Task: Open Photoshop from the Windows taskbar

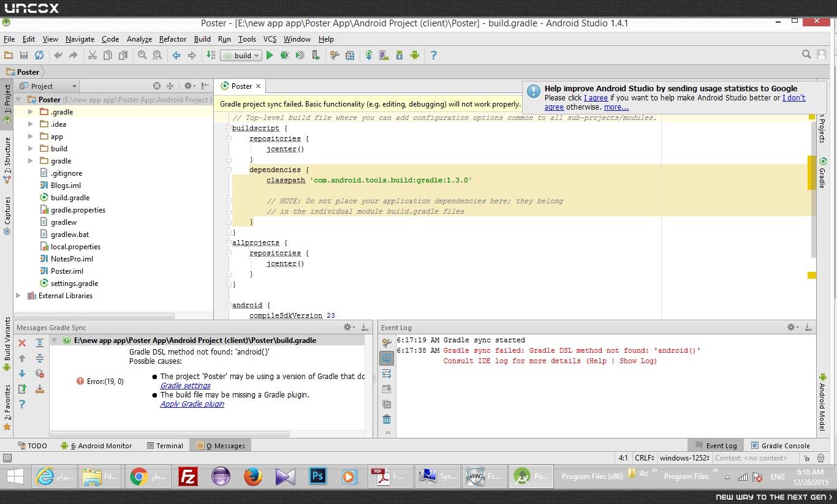Action: [x=317, y=476]
